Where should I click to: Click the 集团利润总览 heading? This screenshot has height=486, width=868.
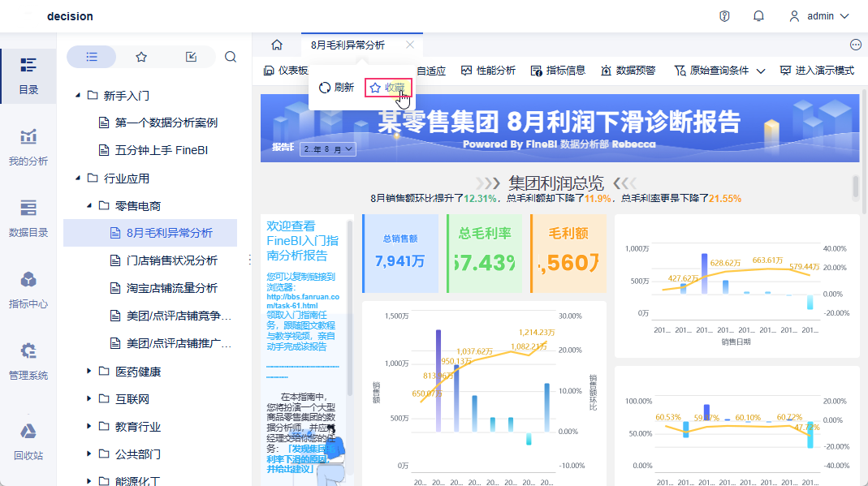[555, 183]
